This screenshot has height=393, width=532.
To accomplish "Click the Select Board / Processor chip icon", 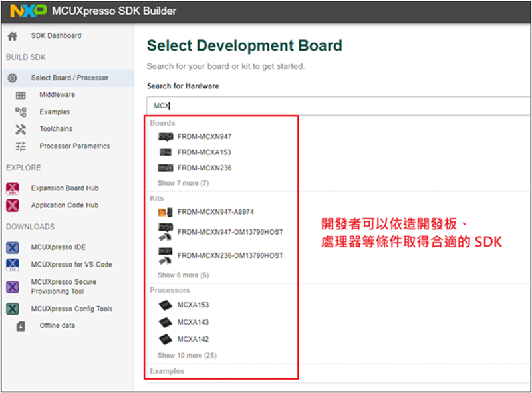I will click(x=12, y=78).
